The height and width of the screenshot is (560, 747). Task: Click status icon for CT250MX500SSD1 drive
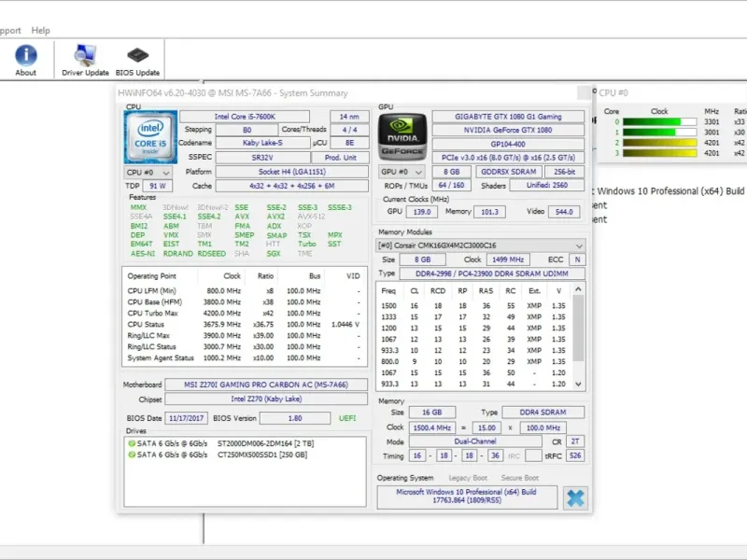132,455
